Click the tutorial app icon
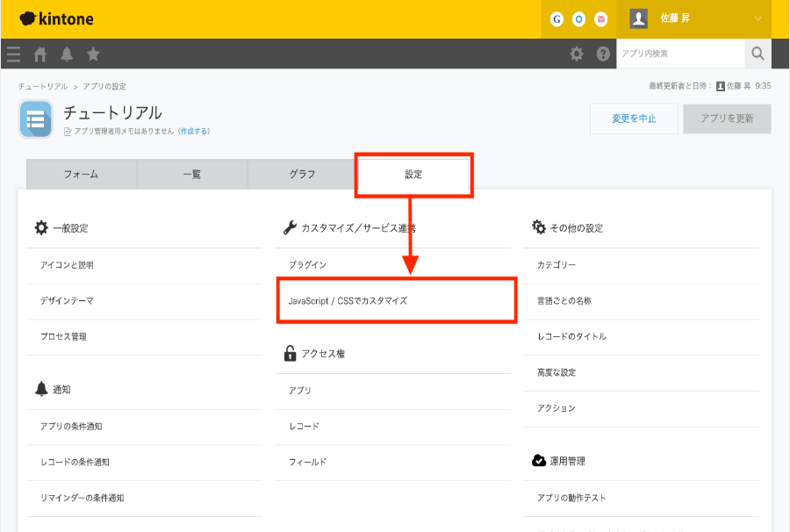The image size is (790, 532). [36, 119]
